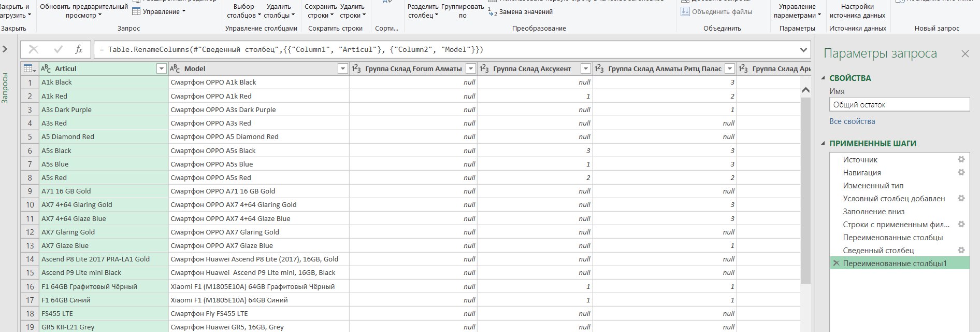Open Выбор столбцов menu
This screenshot has width=980, height=332.
pyautogui.click(x=243, y=11)
